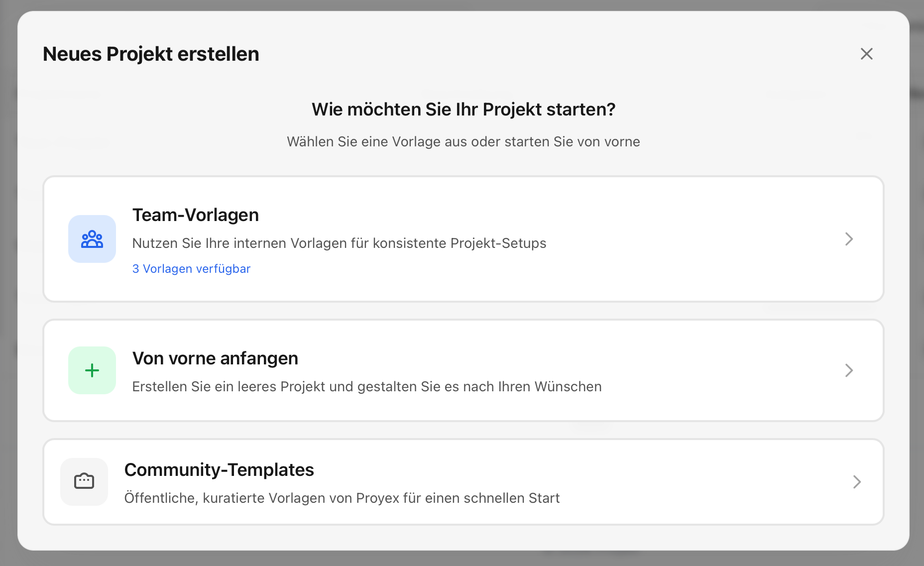Choose the Von vorne anfangen title
924x566 pixels.
215,358
